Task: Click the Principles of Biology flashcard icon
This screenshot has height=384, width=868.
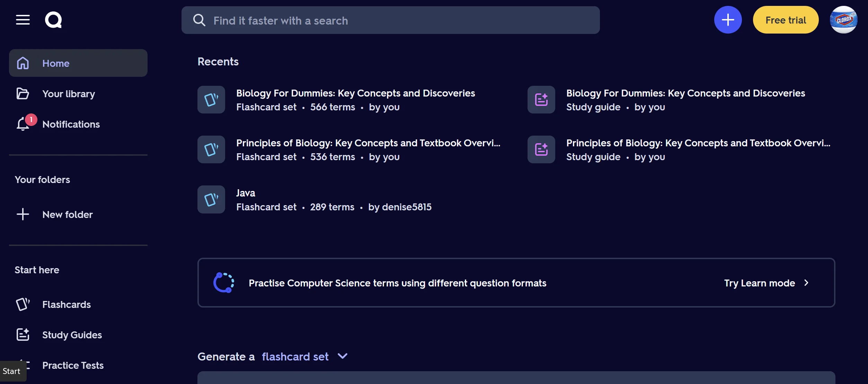Action: 211,149
